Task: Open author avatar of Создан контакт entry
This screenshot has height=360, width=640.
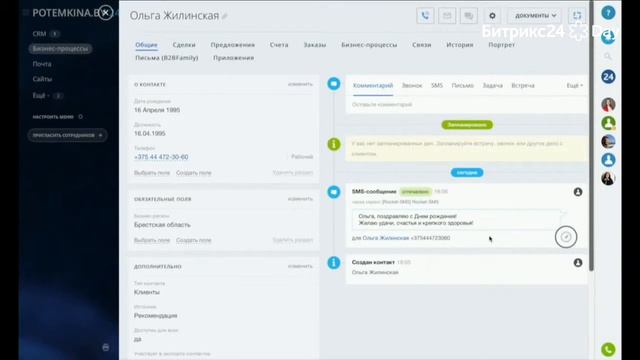Action: tap(578, 263)
